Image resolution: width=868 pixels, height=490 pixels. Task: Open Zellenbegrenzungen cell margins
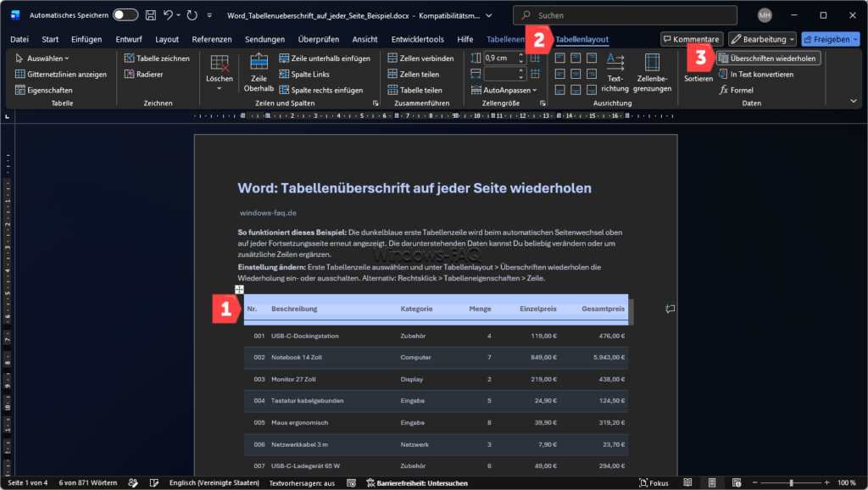[652, 73]
